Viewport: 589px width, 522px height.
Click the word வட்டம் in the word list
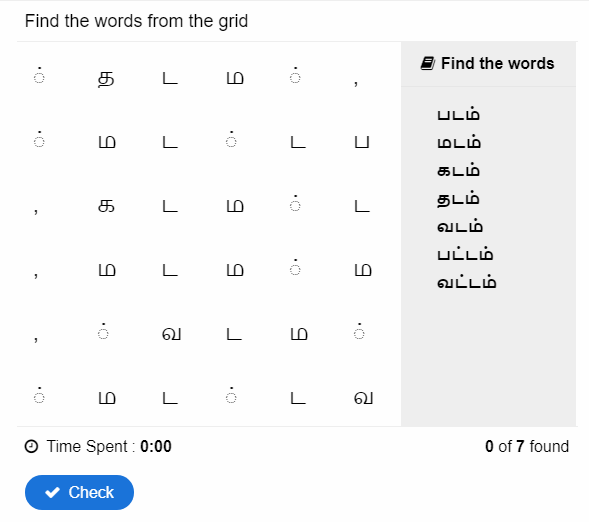tap(467, 282)
